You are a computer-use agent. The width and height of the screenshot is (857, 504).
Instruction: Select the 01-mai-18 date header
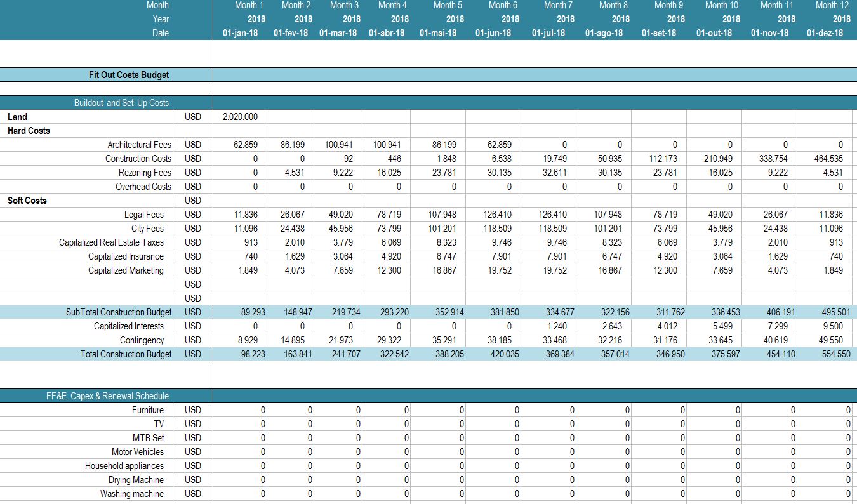coord(438,33)
